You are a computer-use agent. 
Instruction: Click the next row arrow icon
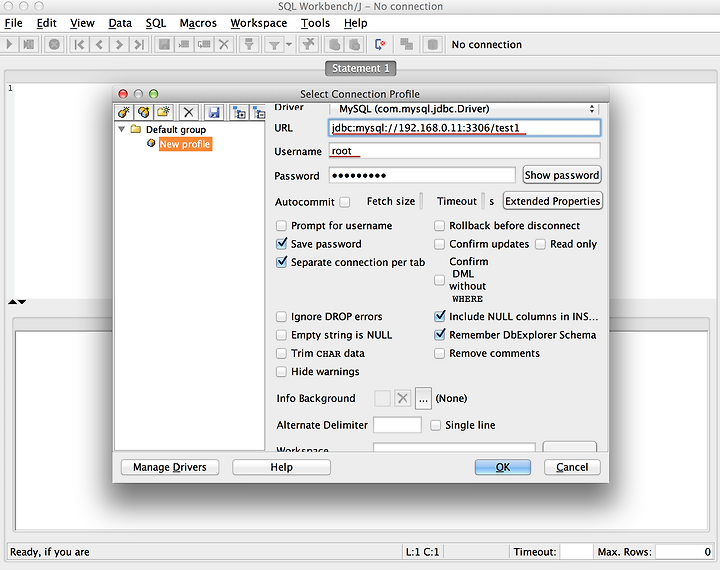(x=119, y=45)
